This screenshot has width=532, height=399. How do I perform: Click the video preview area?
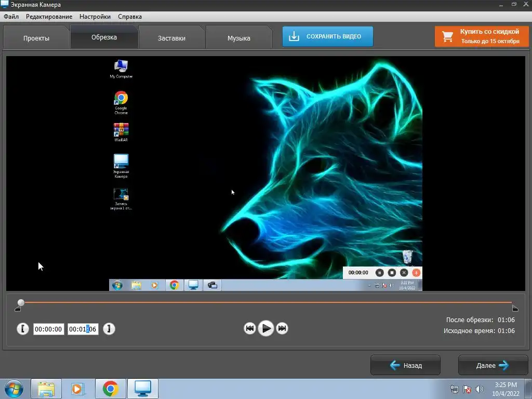click(265, 174)
